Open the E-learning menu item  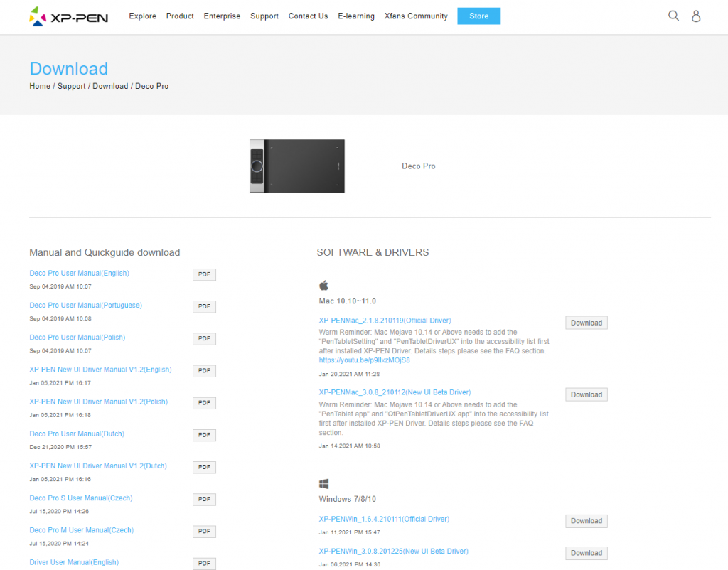pyautogui.click(x=356, y=16)
